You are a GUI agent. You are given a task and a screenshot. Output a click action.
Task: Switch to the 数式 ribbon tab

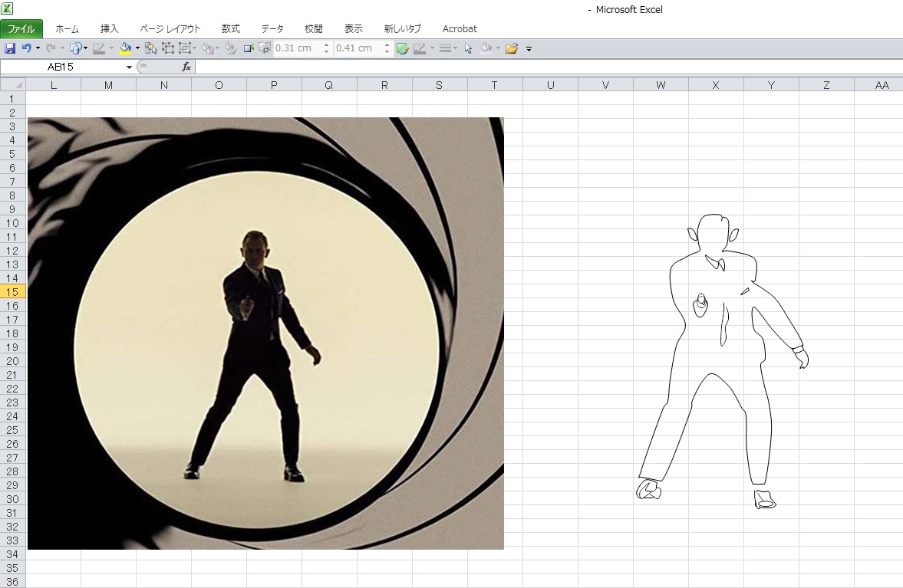pos(231,29)
